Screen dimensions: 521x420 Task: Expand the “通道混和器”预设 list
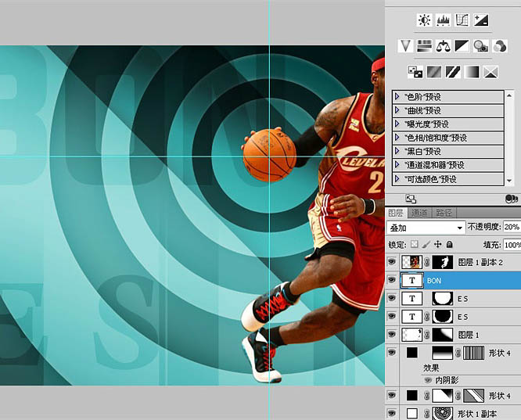(x=397, y=165)
